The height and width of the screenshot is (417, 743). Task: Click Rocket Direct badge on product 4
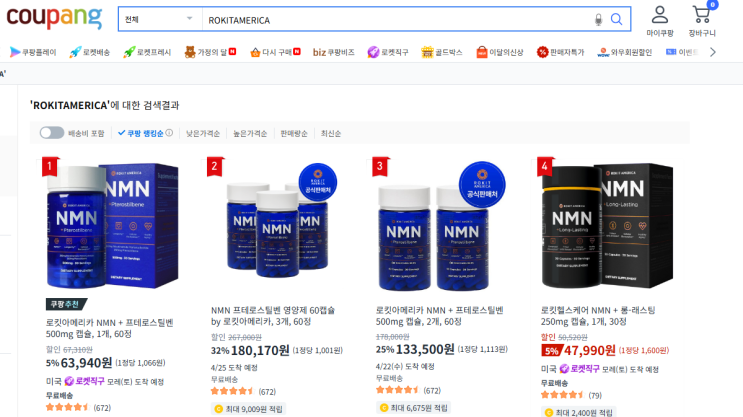[x=580, y=369]
